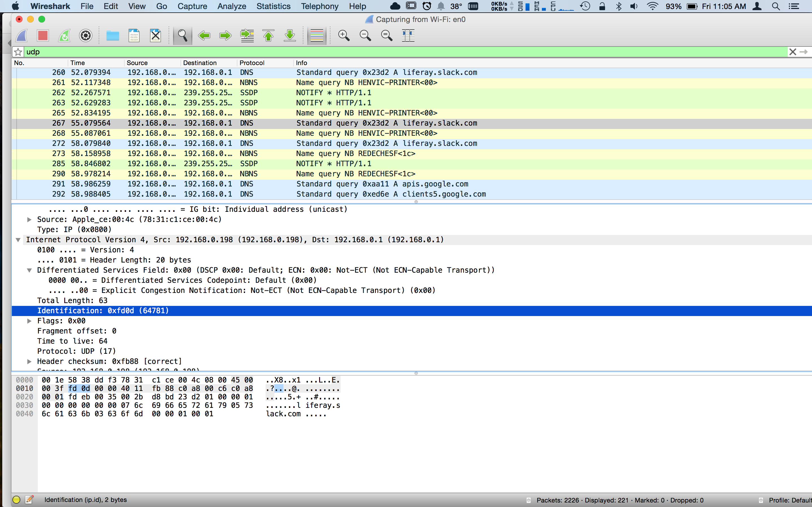Screen dimensions: 812x507
Task: Close the capture file icon
Action: [155, 35]
